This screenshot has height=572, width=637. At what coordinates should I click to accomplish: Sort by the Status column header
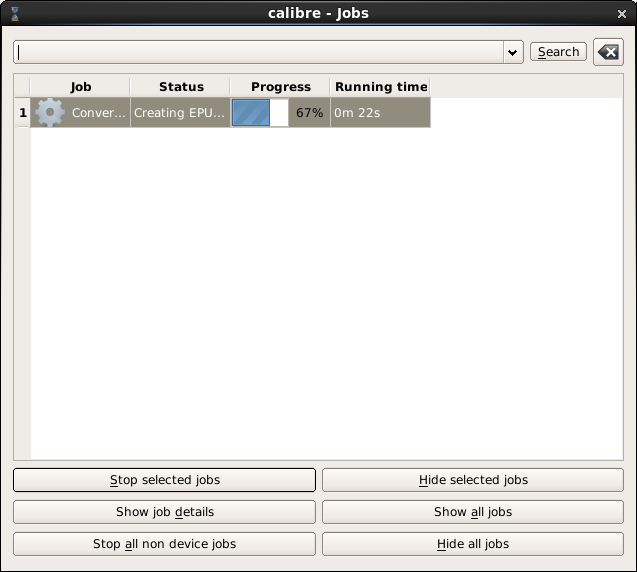coord(181,87)
